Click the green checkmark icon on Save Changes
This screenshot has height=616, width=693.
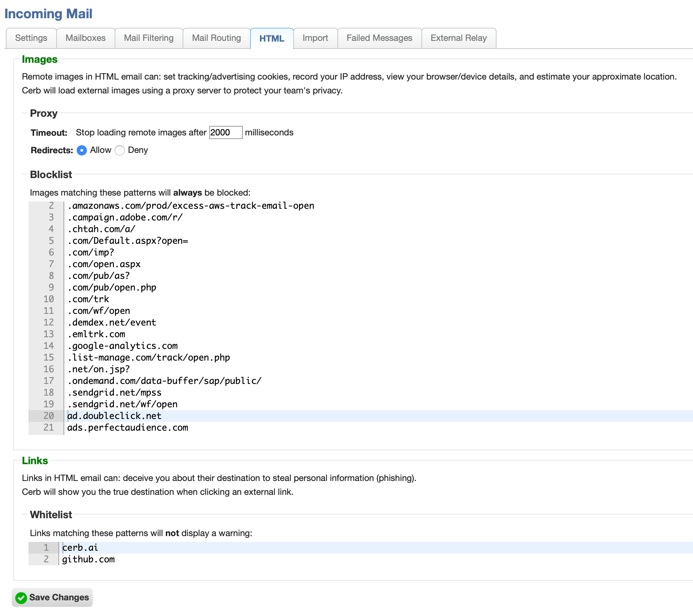tap(21, 598)
